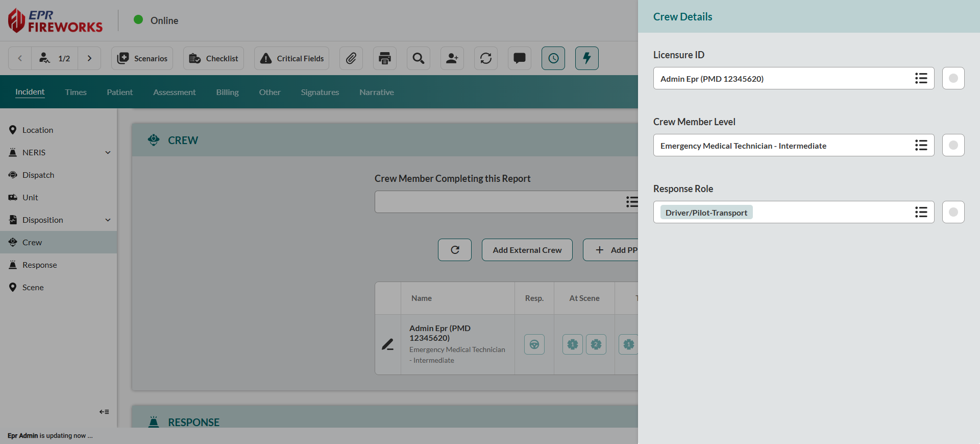Select the Driver/Pilot-Transport chip
The height and width of the screenshot is (444, 980).
[706, 213]
